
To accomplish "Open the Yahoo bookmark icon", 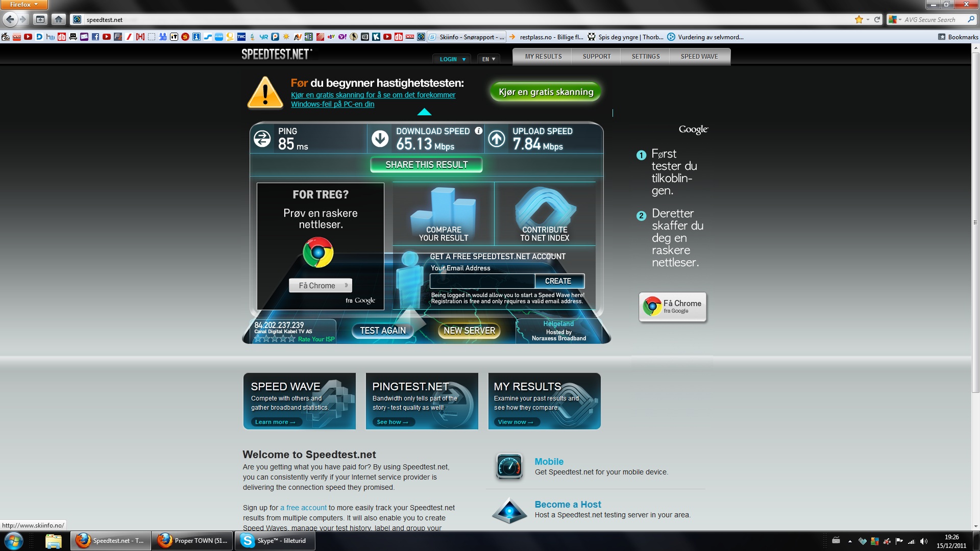I will (342, 37).
